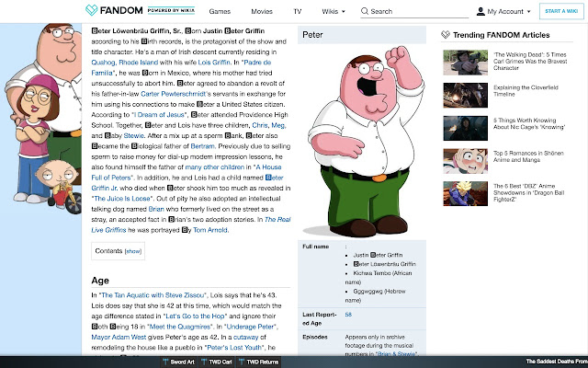
Task: Click the Griffin family background artwork
Action: click(42, 119)
